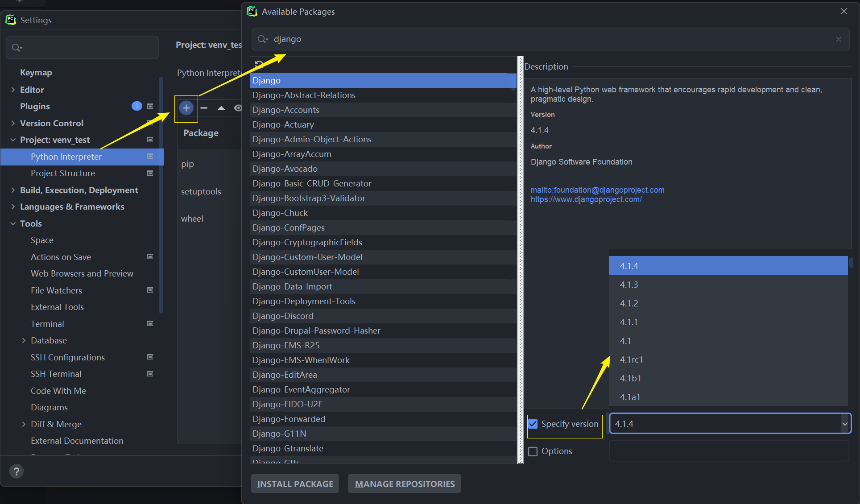The image size is (860, 504).
Task: Click the project-level icon beside SSH Configurations
Action: coord(150,357)
